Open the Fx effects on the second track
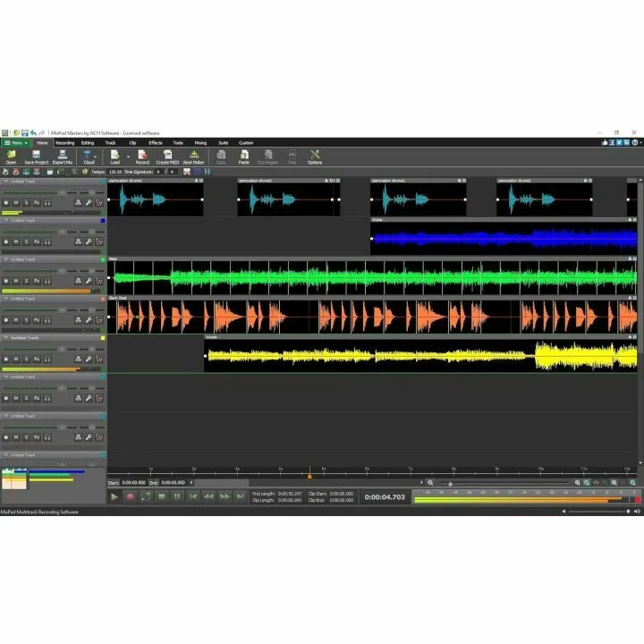Viewport: 644px width, 644px height. tap(37, 241)
